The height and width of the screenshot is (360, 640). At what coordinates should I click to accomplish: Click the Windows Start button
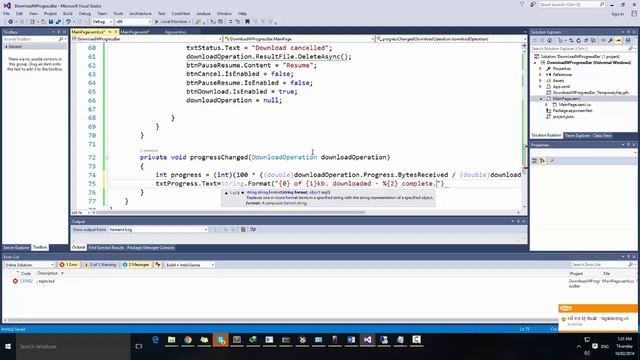tap(8, 347)
